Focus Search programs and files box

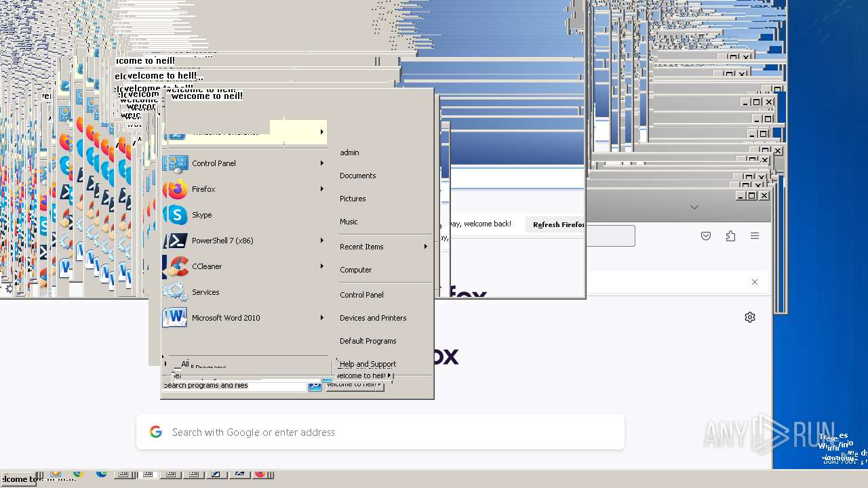point(234,386)
